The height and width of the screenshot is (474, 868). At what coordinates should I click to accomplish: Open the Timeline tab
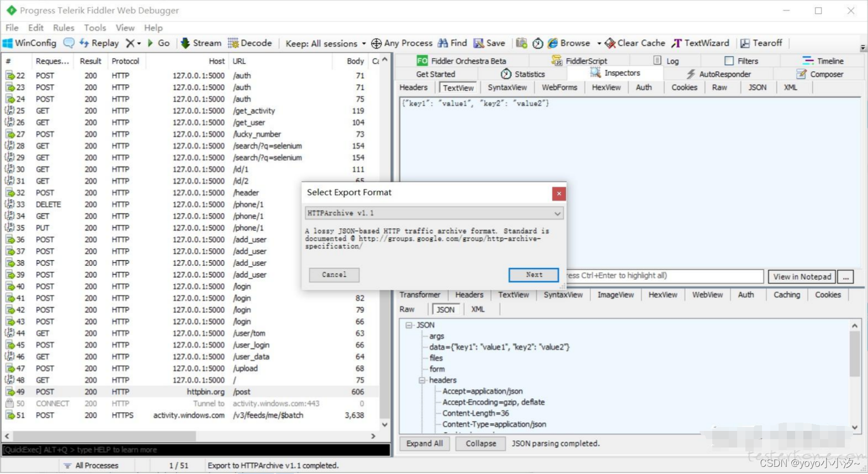click(823, 61)
